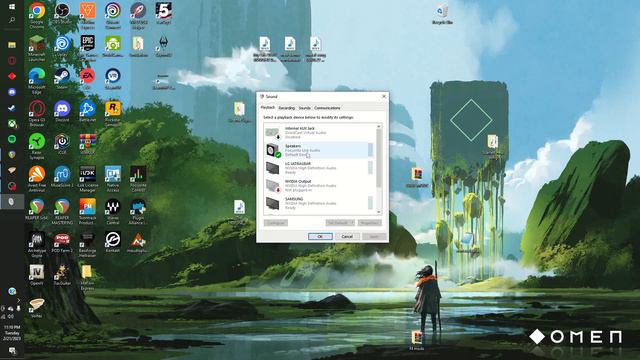Switch to the Communications tab
The height and width of the screenshot is (360, 640).
327,108
